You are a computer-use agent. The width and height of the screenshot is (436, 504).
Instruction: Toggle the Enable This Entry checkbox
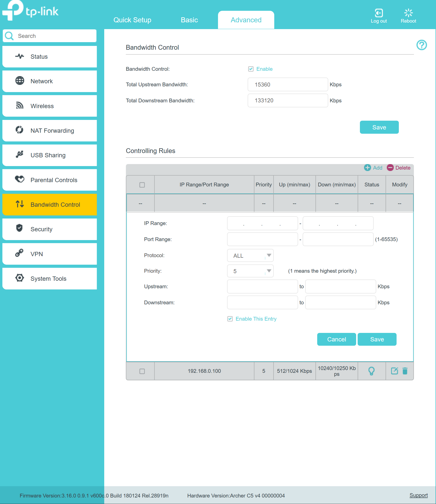tap(230, 319)
